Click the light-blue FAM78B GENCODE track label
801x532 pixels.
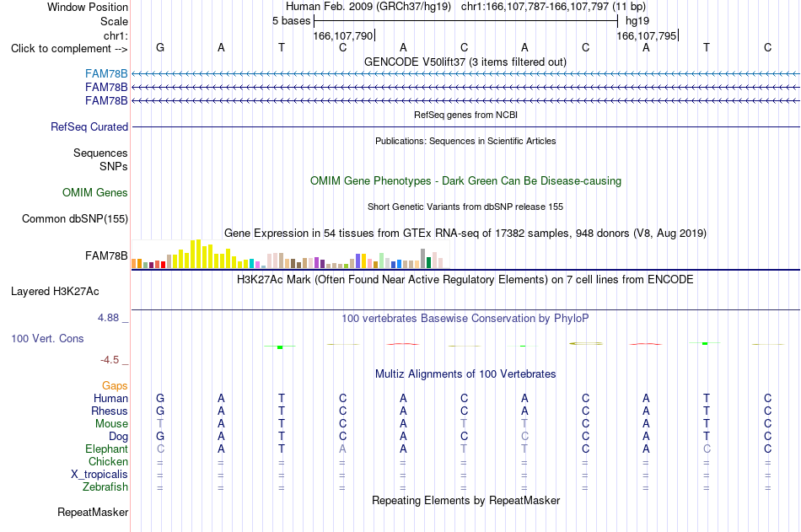click(x=106, y=73)
